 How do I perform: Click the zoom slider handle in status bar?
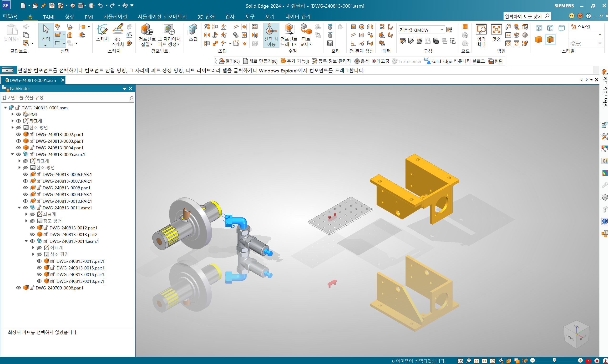[x=554, y=360]
